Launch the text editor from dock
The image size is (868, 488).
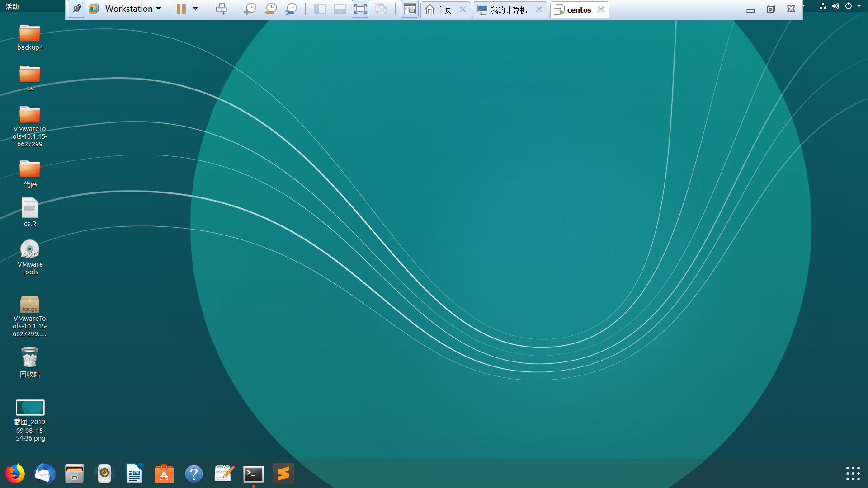(x=224, y=474)
